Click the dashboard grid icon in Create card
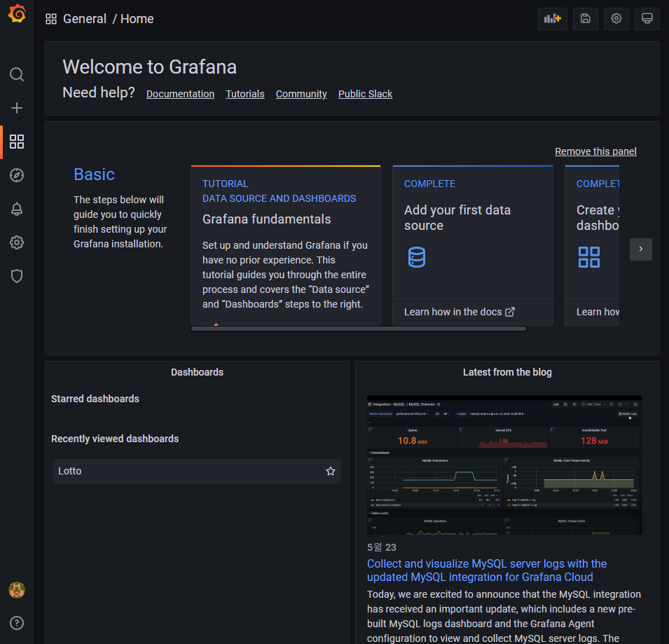The image size is (669, 644). click(588, 257)
